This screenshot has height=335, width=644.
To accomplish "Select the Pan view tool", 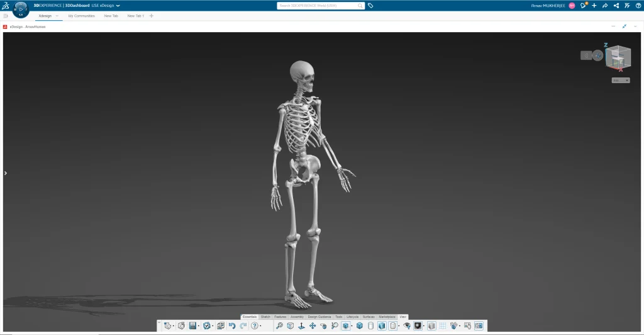I will coord(312,326).
